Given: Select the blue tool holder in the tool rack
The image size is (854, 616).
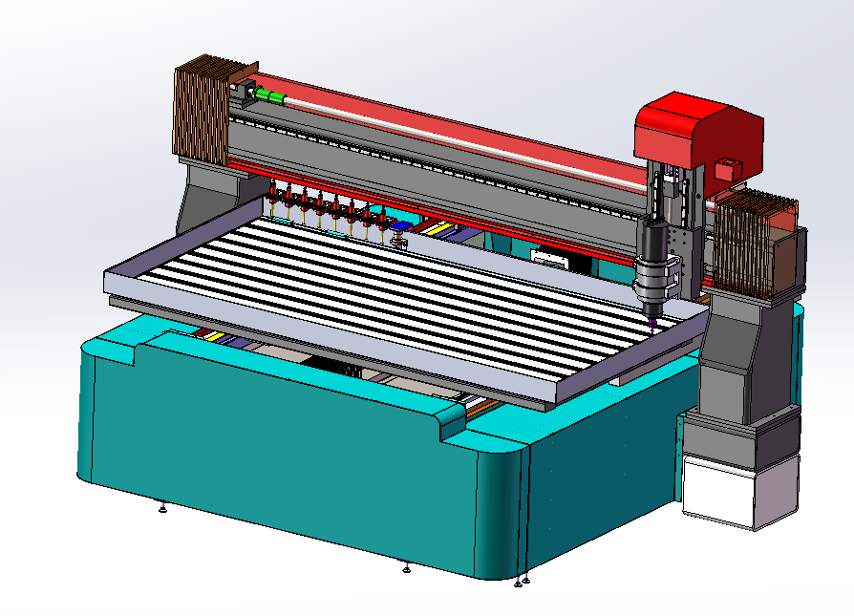Looking at the screenshot, I should [x=401, y=226].
